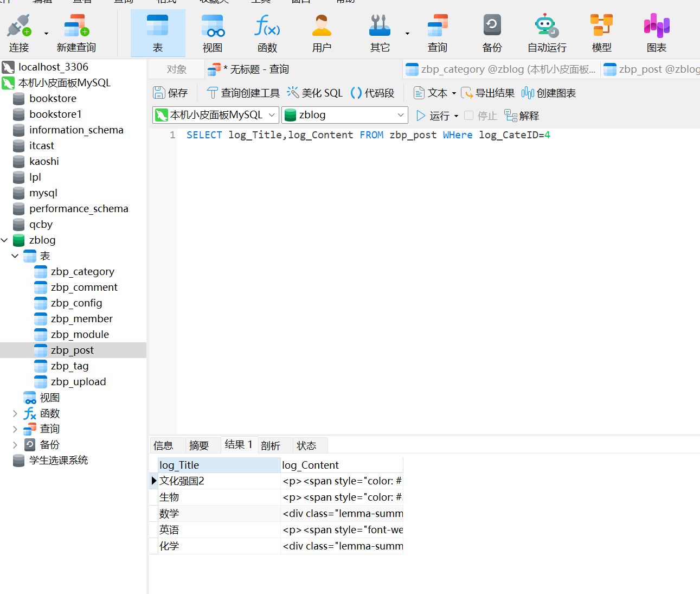The image size is (700, 594).
Task: Click the log_Content column header
Action: tap(342, 465)
